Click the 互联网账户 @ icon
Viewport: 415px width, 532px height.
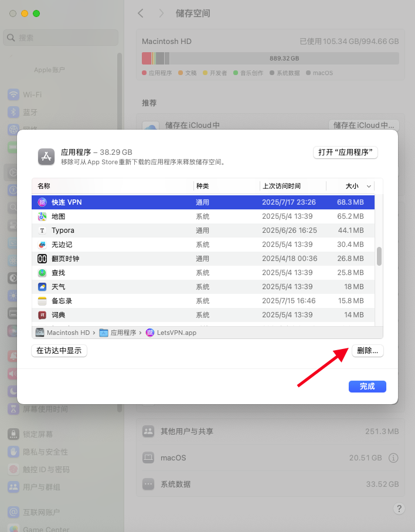point(13,512)
